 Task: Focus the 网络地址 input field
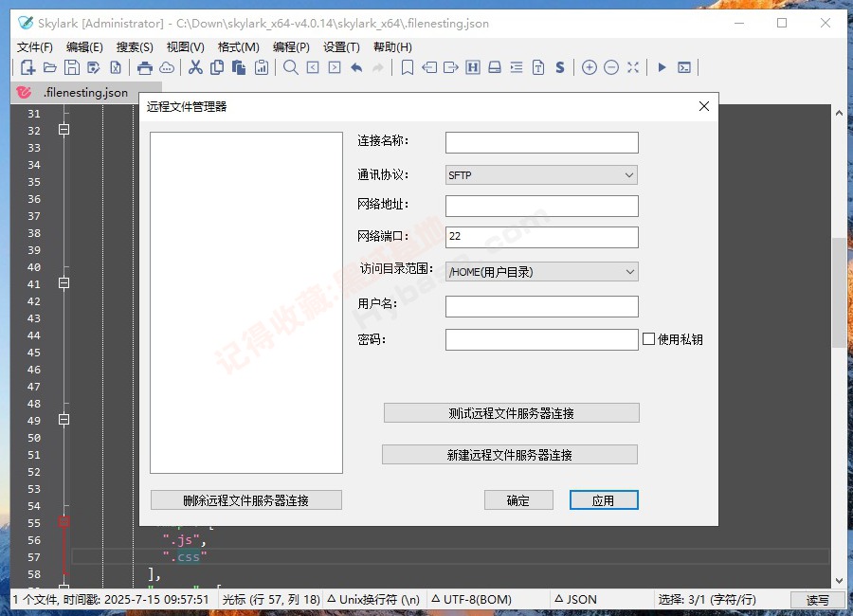click(x=542, y=206)
